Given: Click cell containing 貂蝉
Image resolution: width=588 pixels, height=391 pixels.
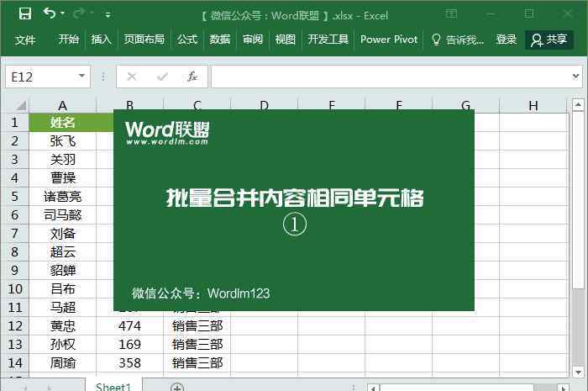Looking at the screenshot, I should [63, 270].
